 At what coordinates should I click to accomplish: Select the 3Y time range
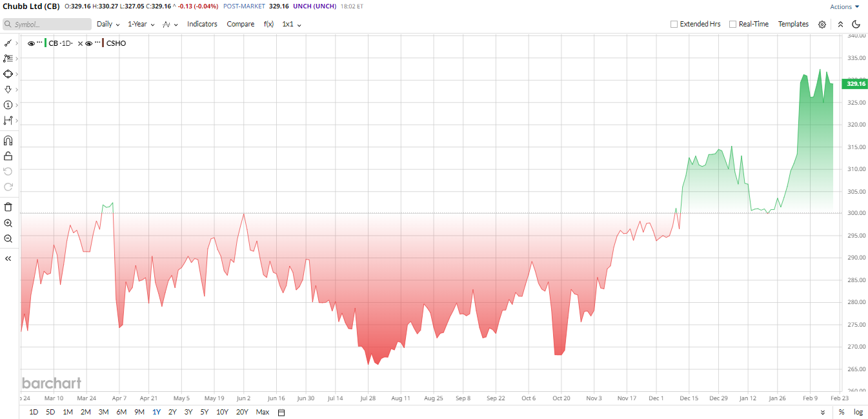(188, 412)
